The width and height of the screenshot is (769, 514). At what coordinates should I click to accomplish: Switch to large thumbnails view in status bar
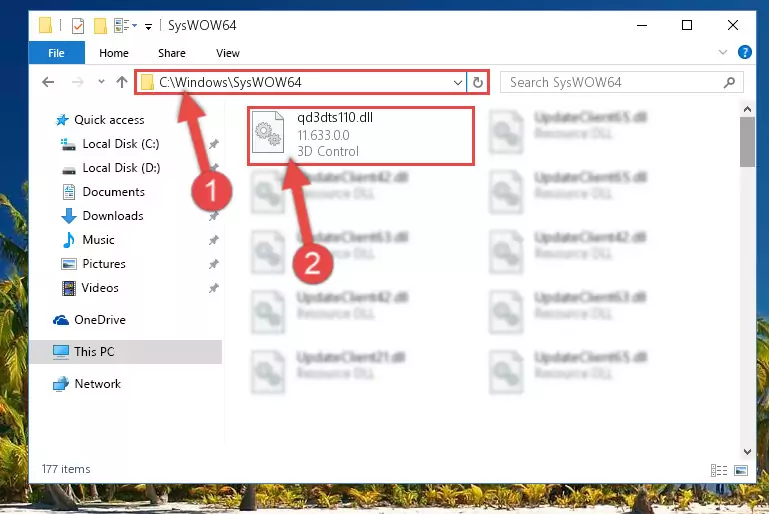point(741,470)
